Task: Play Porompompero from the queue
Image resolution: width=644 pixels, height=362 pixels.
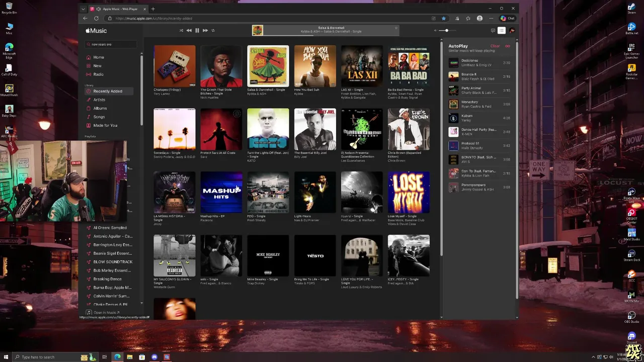Action: pyautogui.click(x=479, y=187)
